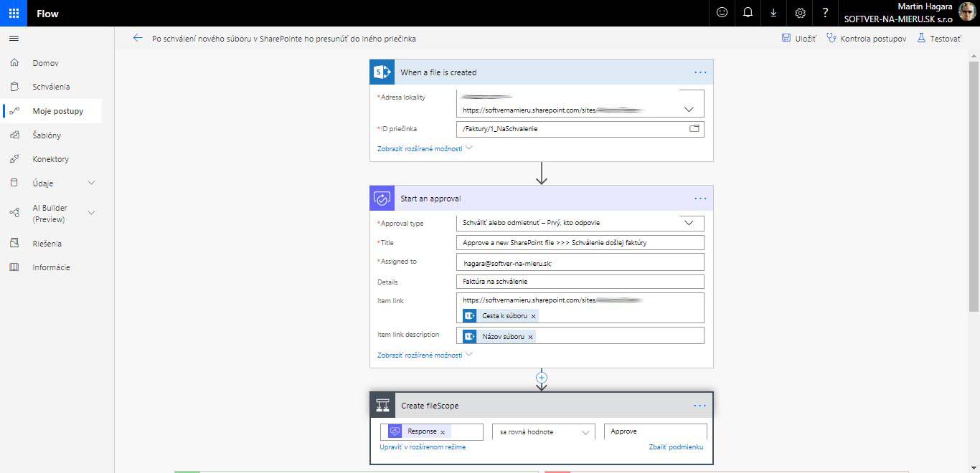Open Schválenia in the sidebar
The image size is (980, 473).
(x=51, y=87)
